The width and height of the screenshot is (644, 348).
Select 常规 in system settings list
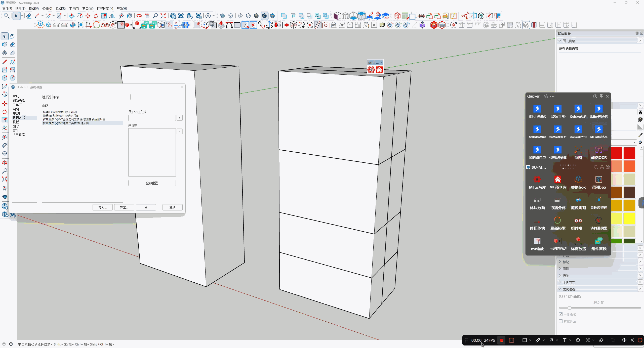[x=16, y=96]
